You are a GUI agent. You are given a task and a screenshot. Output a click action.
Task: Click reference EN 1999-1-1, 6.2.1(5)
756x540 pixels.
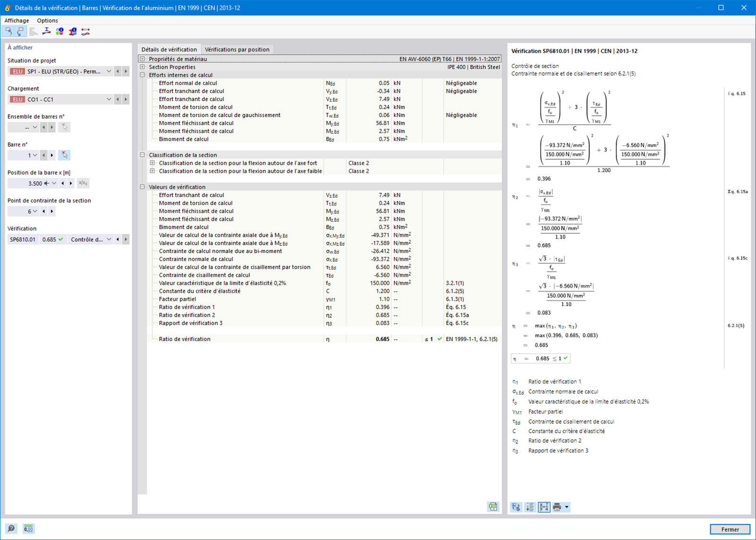(472, 339)
